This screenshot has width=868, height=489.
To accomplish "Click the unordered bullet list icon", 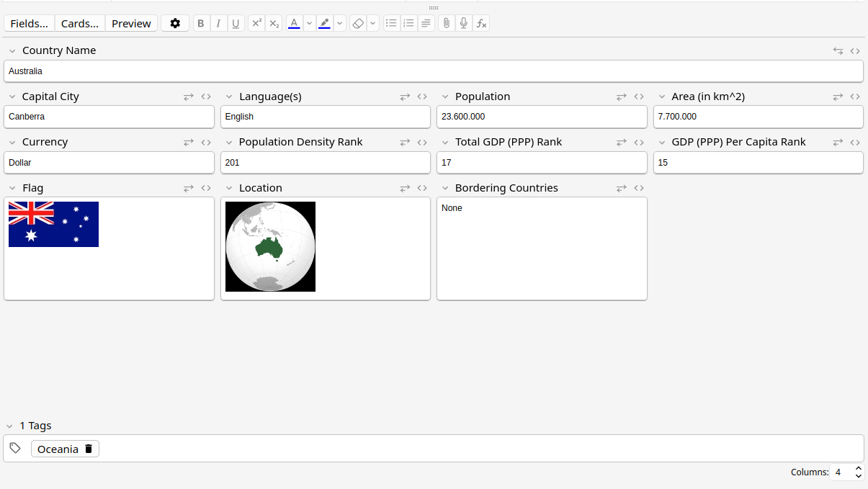I will 391,23.
